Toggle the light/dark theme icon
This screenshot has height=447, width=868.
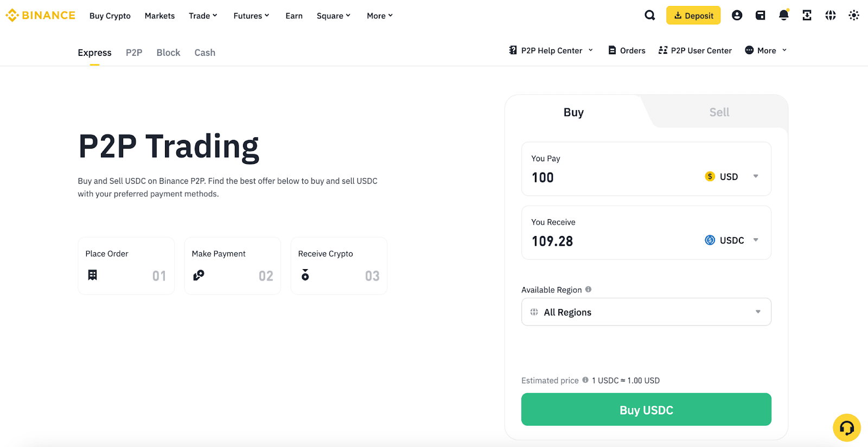tap(853, 15)
